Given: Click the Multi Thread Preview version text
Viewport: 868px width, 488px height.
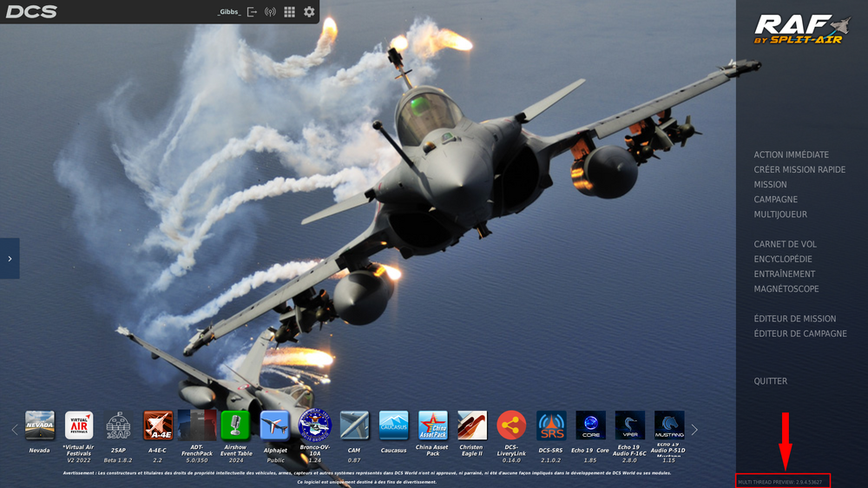Looking at the screenshot, I should [779, 481].
